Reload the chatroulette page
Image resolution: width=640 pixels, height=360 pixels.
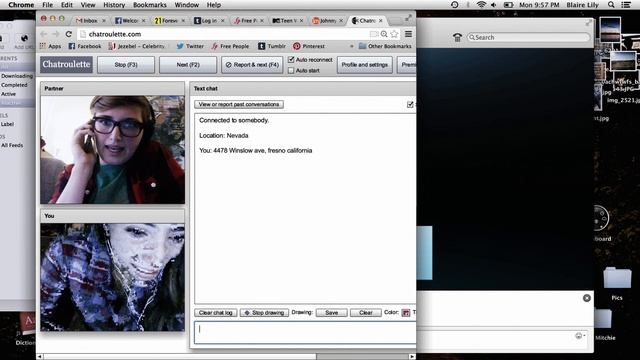[x=69, y=34]
